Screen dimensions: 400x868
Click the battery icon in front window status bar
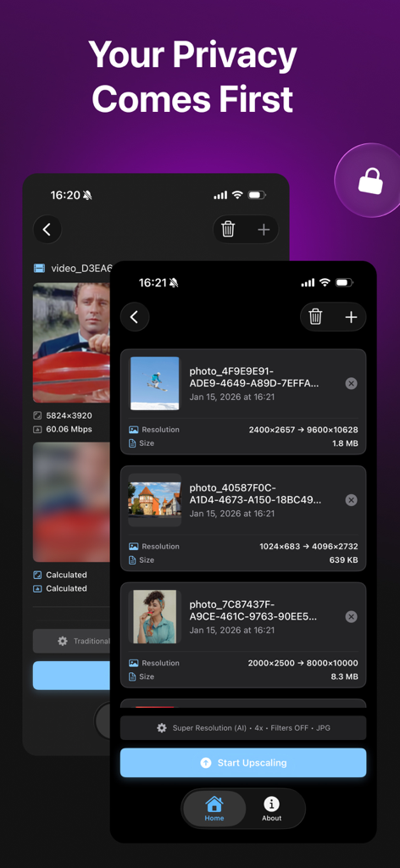click(344, 283)
